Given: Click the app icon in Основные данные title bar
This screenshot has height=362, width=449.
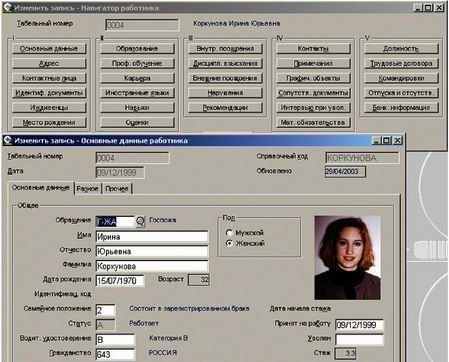Looking at the screenshot, I should [8, 141].
